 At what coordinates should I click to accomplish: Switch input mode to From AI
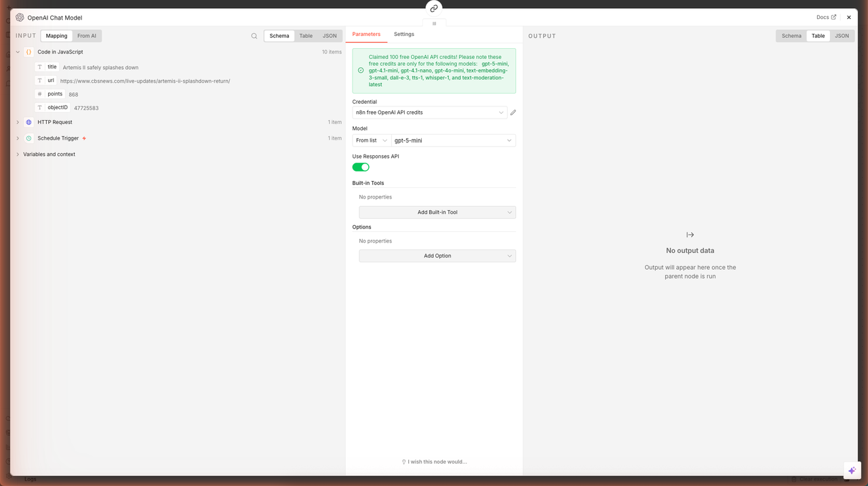(x=87, y=36)
